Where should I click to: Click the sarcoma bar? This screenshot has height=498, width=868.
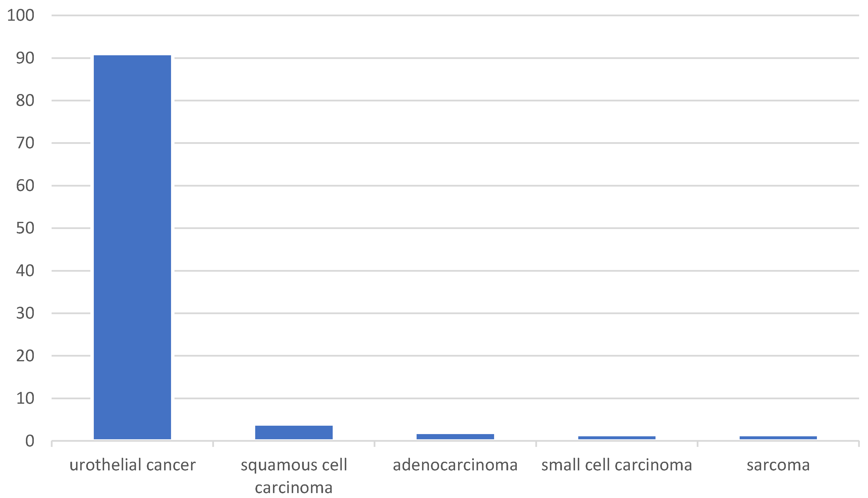tap(778, 438)
